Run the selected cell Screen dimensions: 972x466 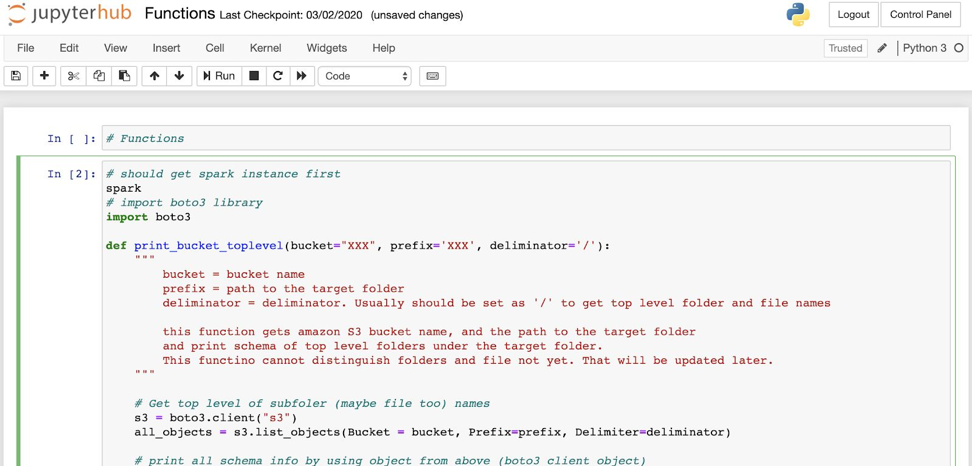(219, 76)
